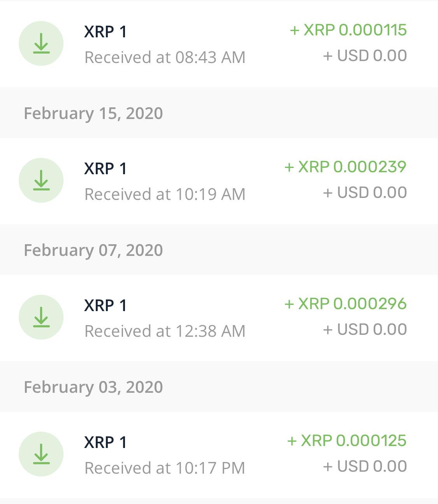Select the February 03, 2020 date header
This screenshot has height=504, width=438.
click(93, 387)
